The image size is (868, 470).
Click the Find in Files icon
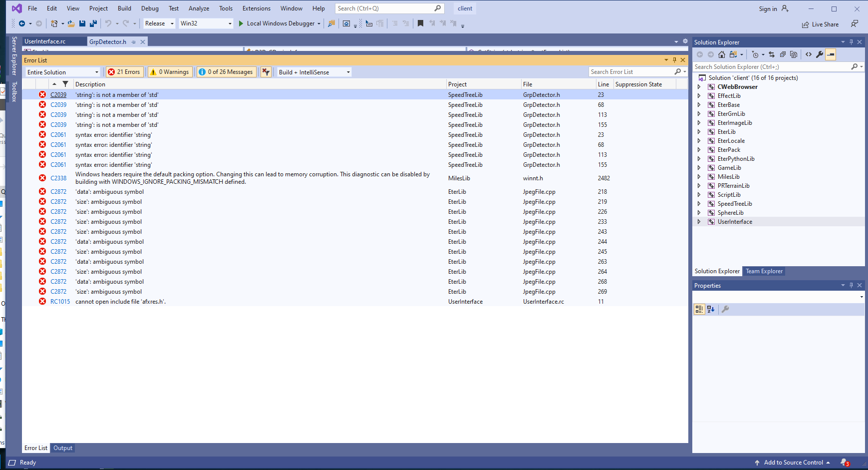click(x=331, y=23)
